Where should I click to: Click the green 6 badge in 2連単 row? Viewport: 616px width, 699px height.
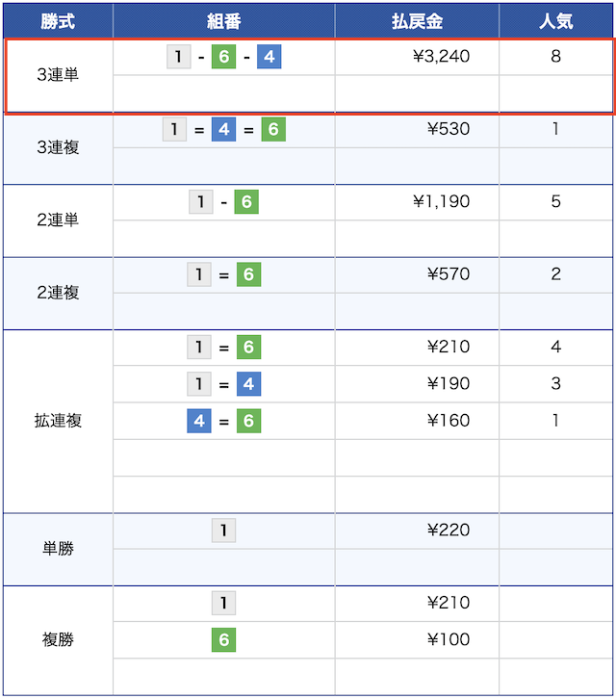[246, 202]
